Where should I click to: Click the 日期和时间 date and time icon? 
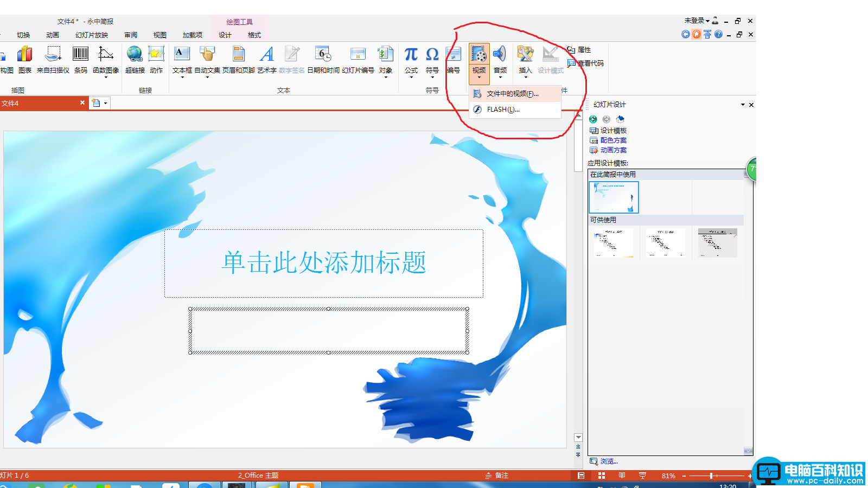323,54
